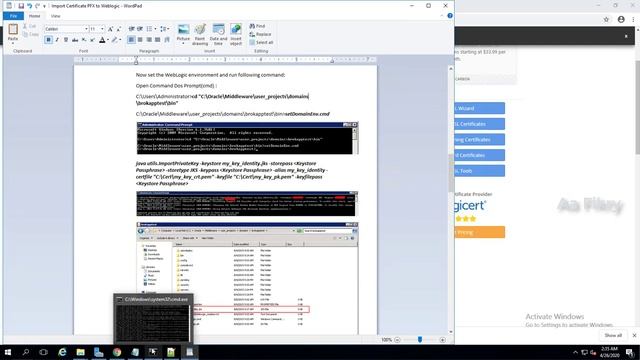Open the File tab
Viewport: 640px width, 360px height.
tap(13, 16)
